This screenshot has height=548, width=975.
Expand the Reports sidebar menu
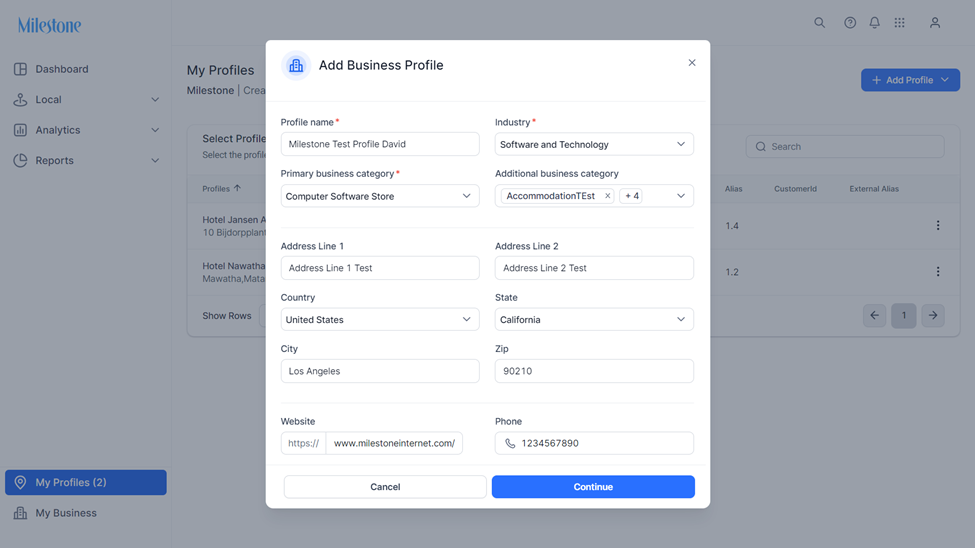(86, 160)
